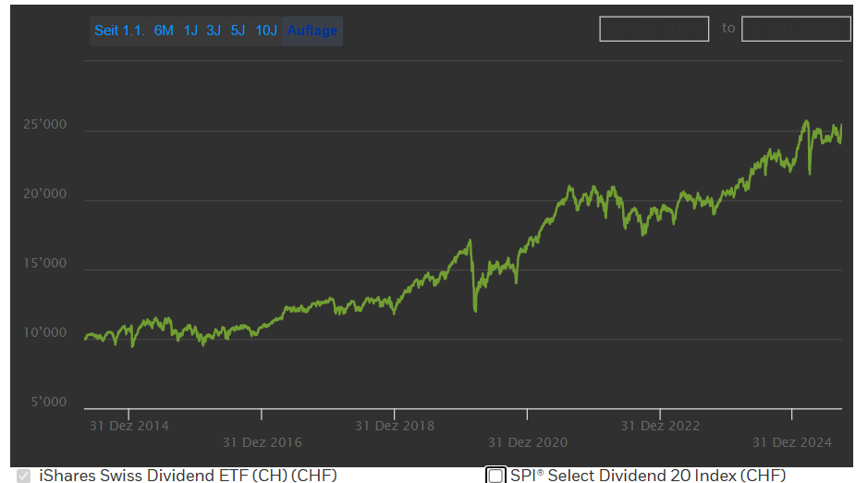
Task: Enable the SPI Select Dividend 20 Index checkbox
Action: (496, 476)
